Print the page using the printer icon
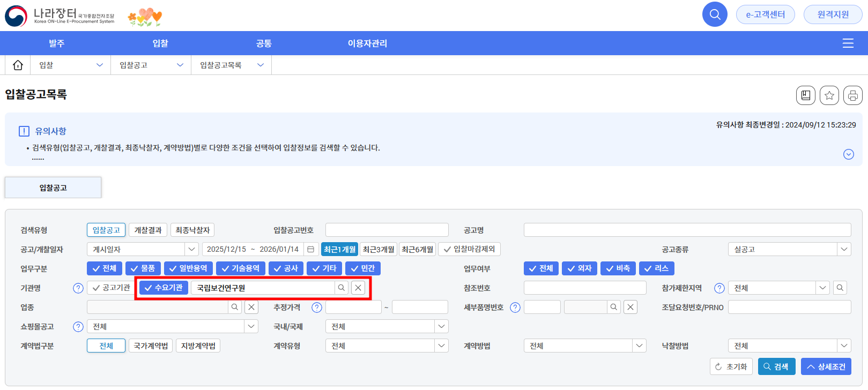The image size is (868, 390). tap(853, 95)
